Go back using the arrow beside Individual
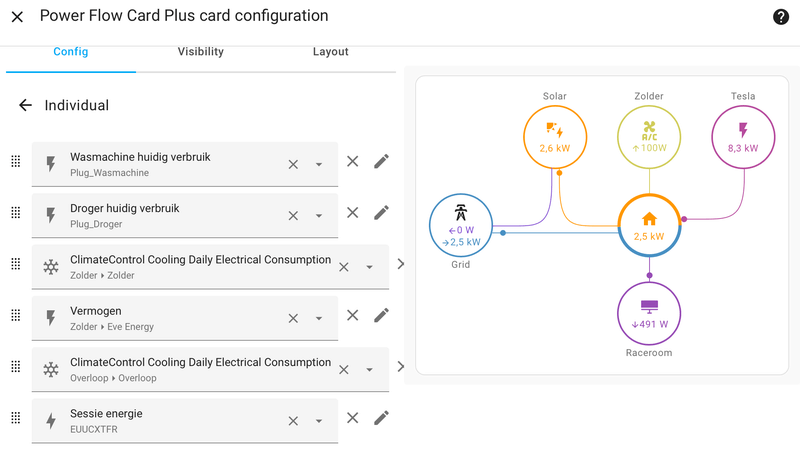Image resolution: width=800 pixels, height=449 pixels. coord(25,105)
